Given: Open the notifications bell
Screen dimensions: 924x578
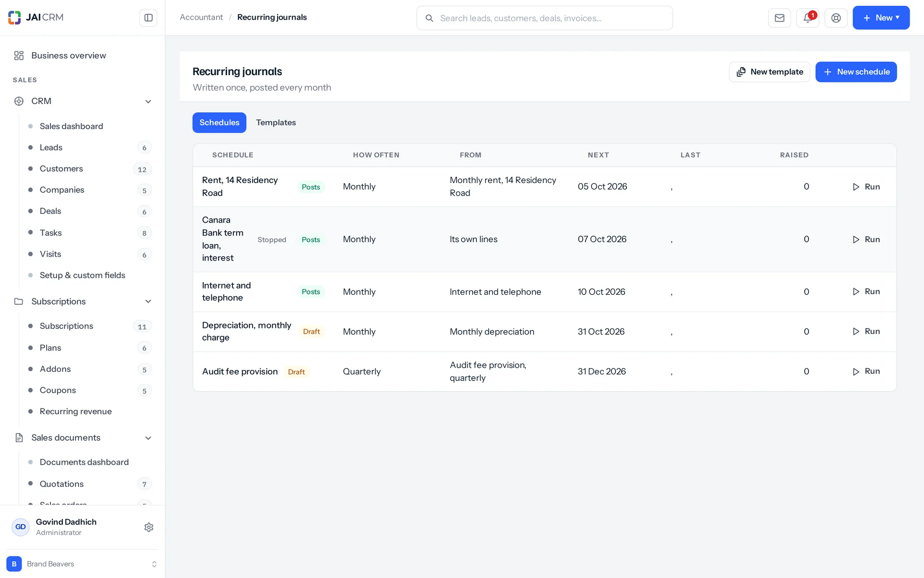Looking at the screenshot, I should (808, 18).
